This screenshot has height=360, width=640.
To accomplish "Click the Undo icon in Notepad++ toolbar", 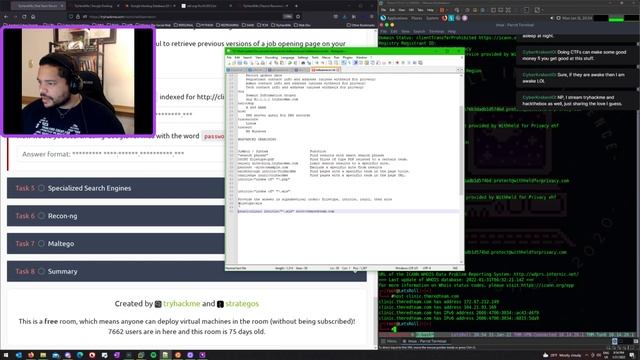I will [289, 63].
